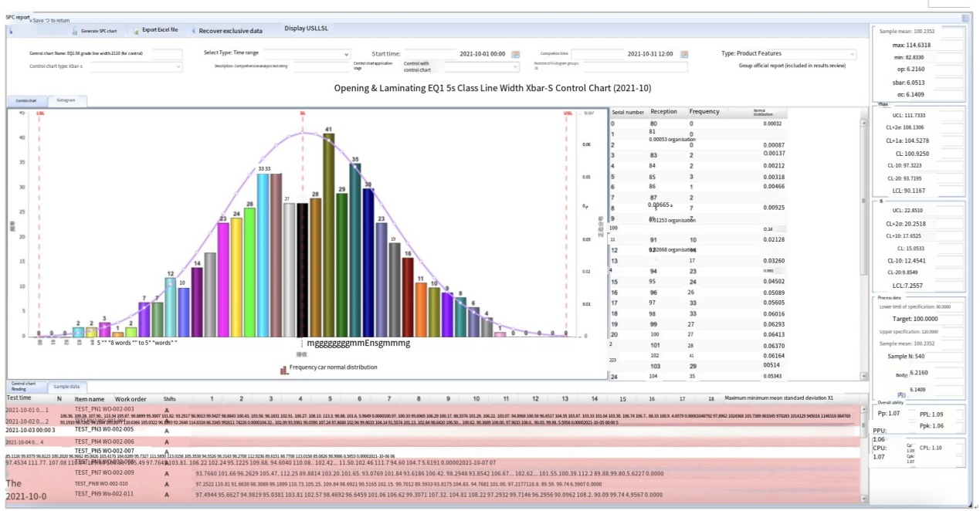Click the Control chart Name input field
This screenshot has width=980, height=511.
(x=167, y=54)
